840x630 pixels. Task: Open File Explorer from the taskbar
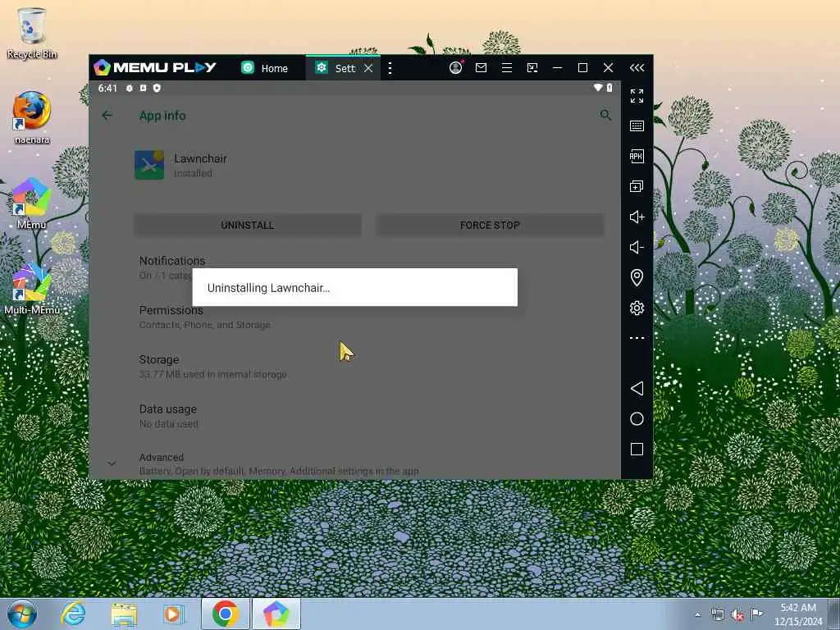click(124, 614)
